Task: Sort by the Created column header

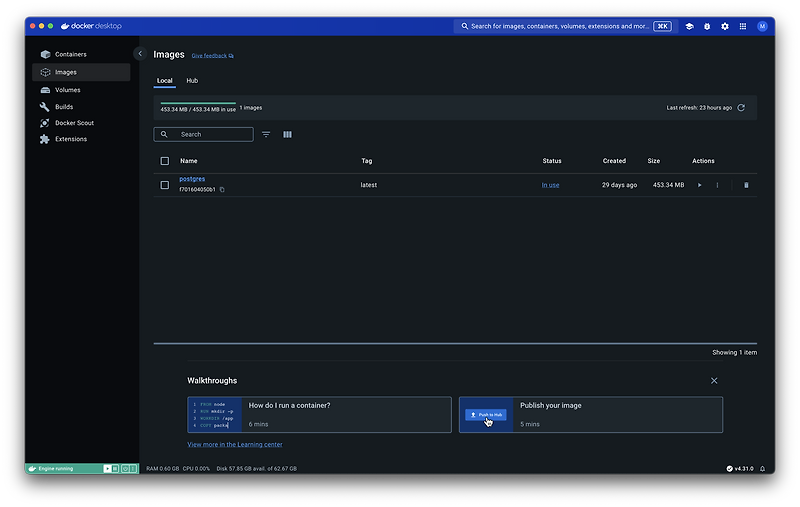Action: click(614, 161)
